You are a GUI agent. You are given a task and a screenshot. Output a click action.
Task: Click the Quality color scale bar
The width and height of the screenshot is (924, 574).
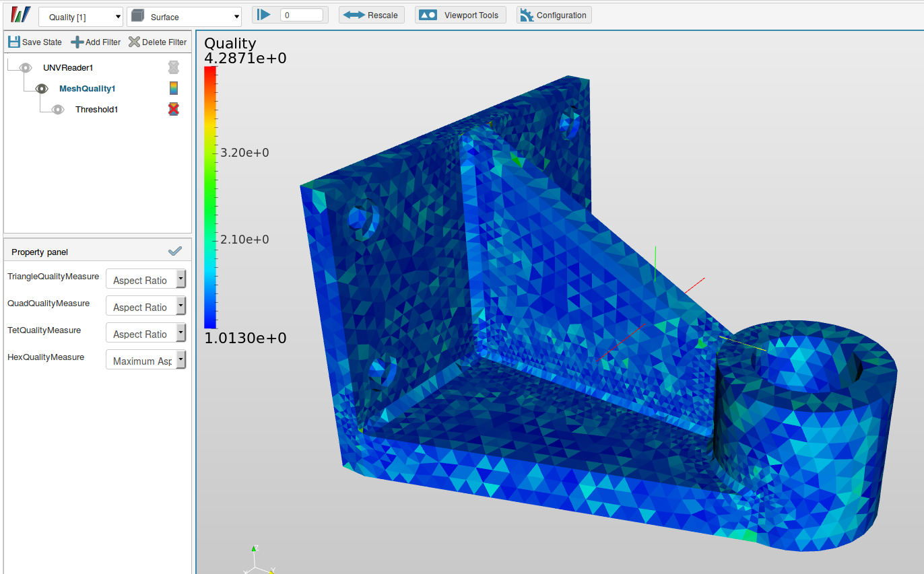click(210, 197)
